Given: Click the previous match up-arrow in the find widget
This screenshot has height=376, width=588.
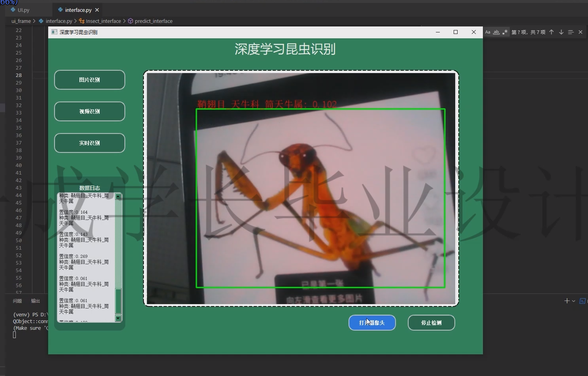Looking at the screenshot, I should [x=551, y=32].
